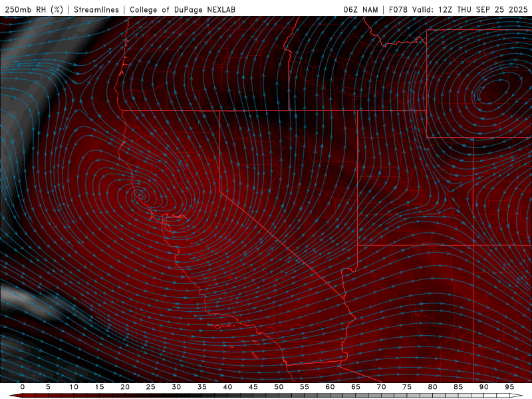Click the 90 value on the colorbar

[483, 387]
